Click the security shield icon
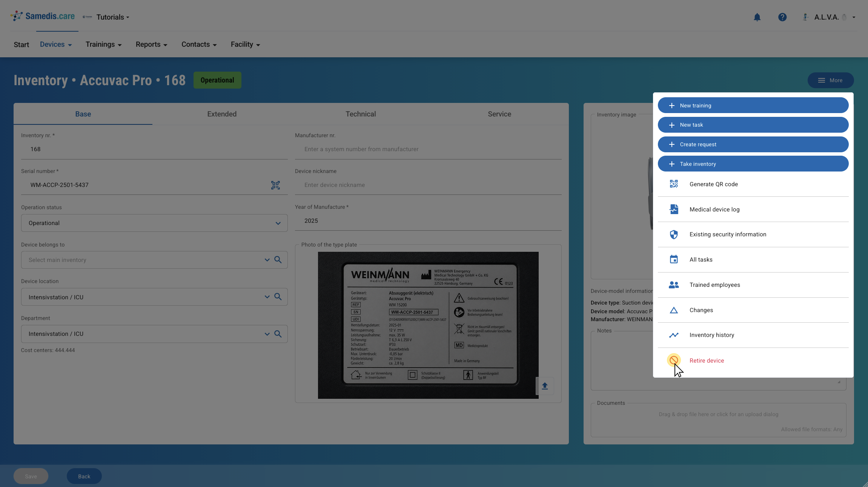 pyautogui.click(x=674, y=234)
